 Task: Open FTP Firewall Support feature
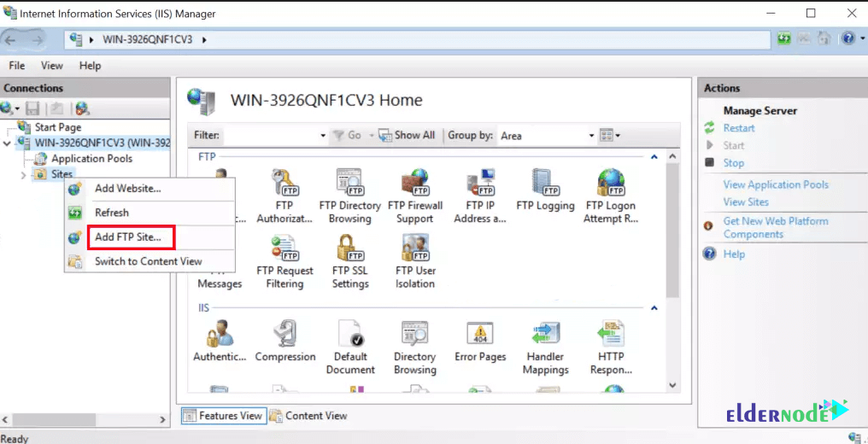coord(415,196)
